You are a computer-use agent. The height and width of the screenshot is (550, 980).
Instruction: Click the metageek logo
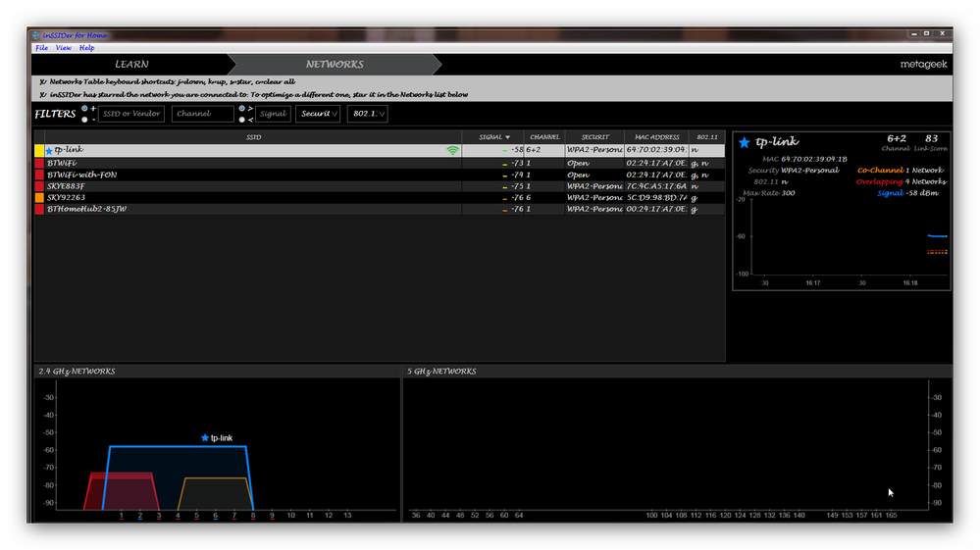923,65
